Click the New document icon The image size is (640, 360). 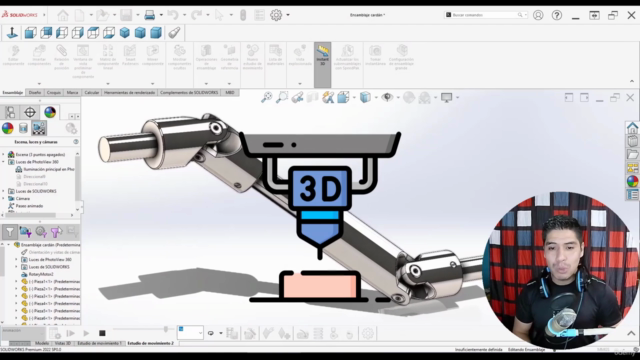(80, 15)
